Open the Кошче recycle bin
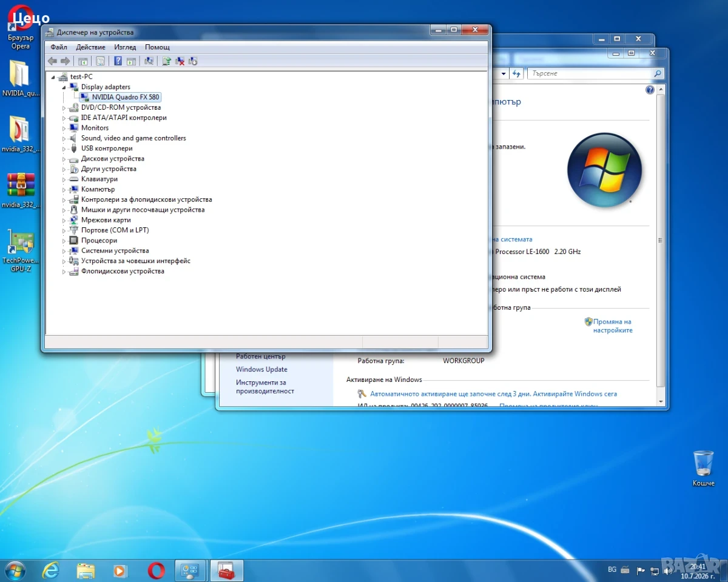Screen dimensions: 728x582 click(x=703, y=468)
